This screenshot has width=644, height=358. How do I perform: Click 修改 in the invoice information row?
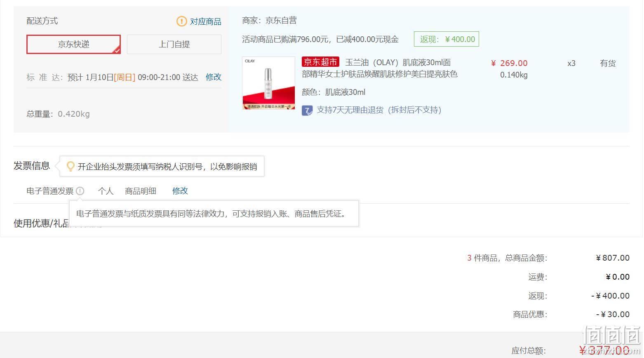[180, 191]
